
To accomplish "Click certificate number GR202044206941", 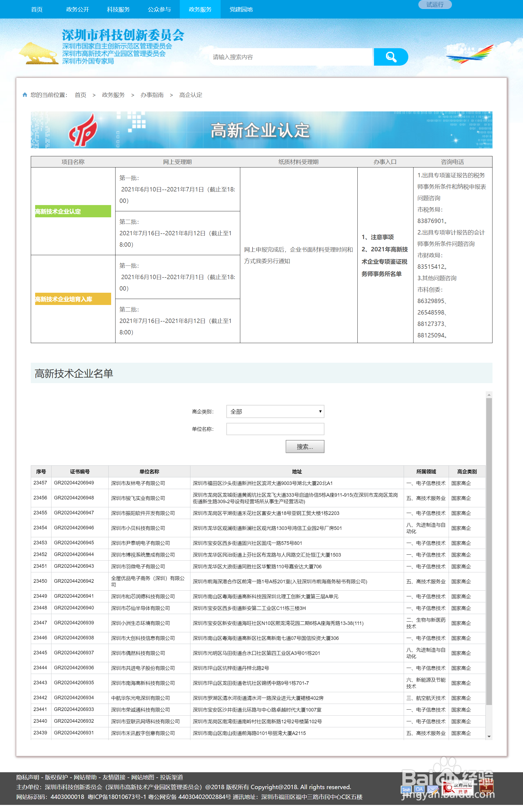I will (x=74, y=596).
